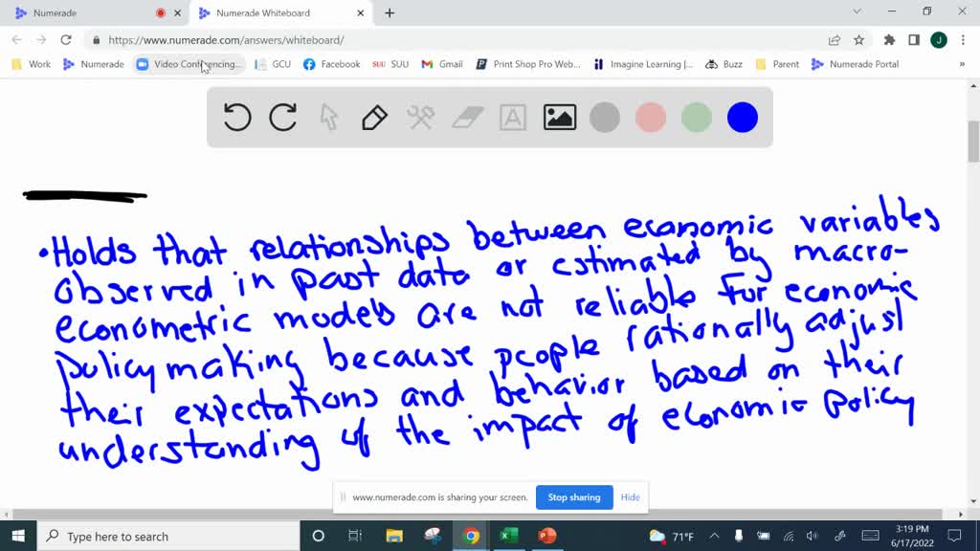The height and width of the screenshot is (551, 980).
Task: Click the vertical page scrollbar thumb
Action: [973, 142]
